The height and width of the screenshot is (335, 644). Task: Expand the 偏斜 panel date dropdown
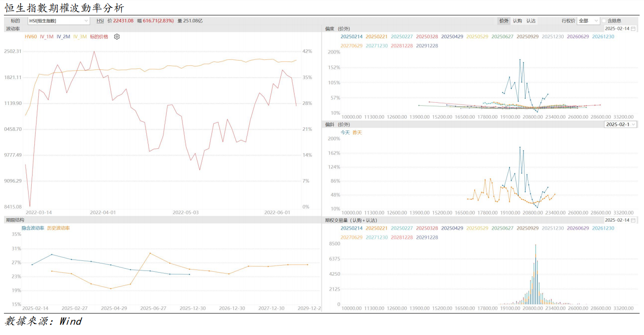tap(633, 124)
